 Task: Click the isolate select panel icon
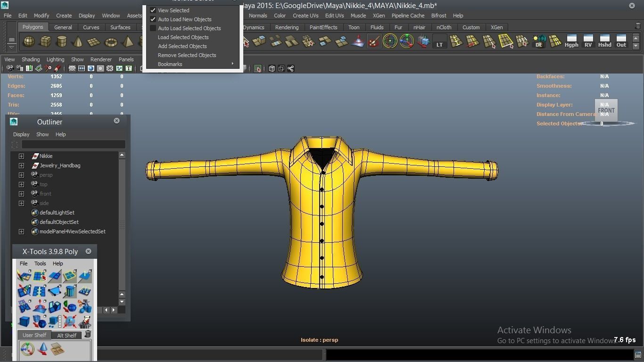click(257, 69)
